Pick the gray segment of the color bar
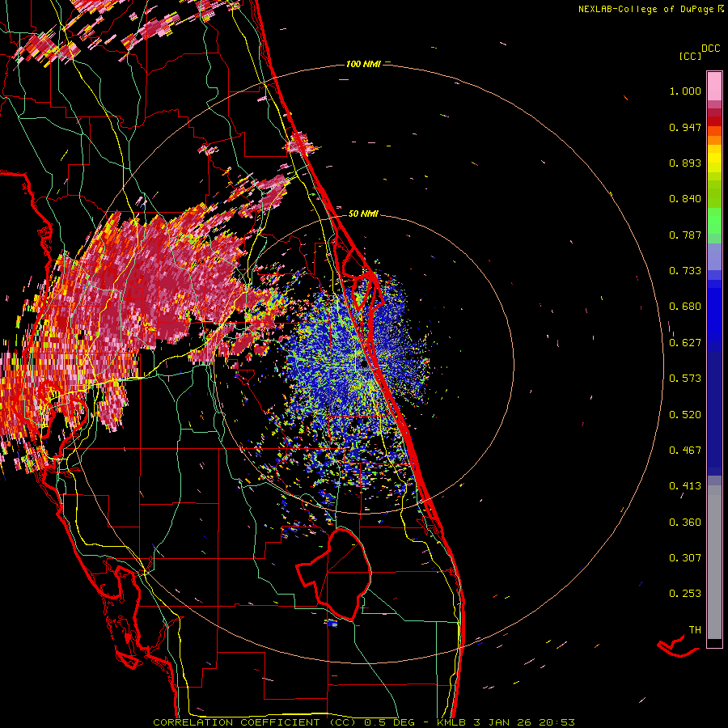 pos(714,562)
